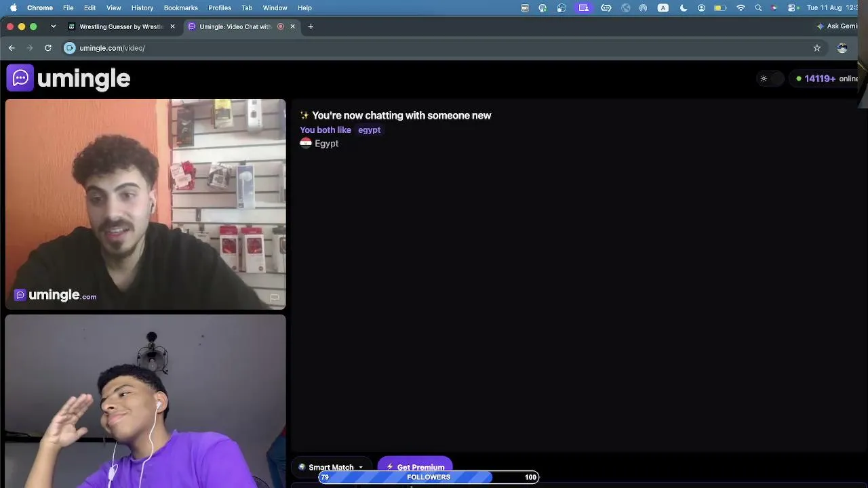Open the Chrome application menu
The image size is (868, 488).
[x=40, y=7]
